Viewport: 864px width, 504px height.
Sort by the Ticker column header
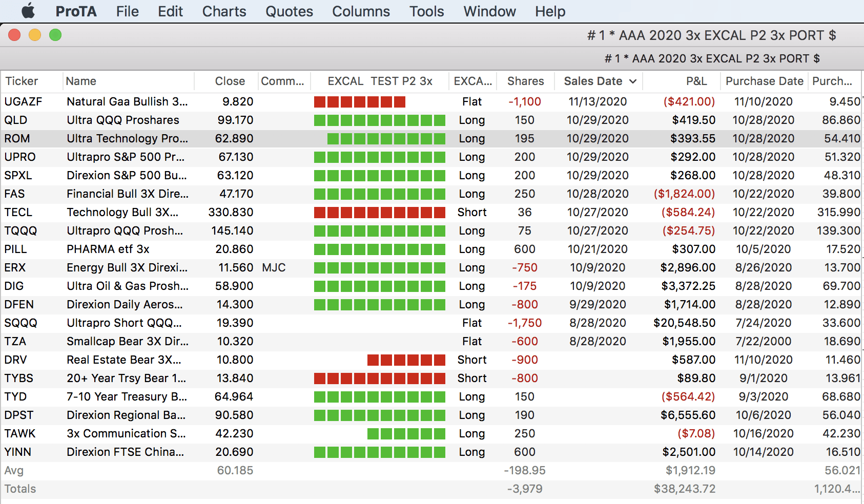pos(22,81)
